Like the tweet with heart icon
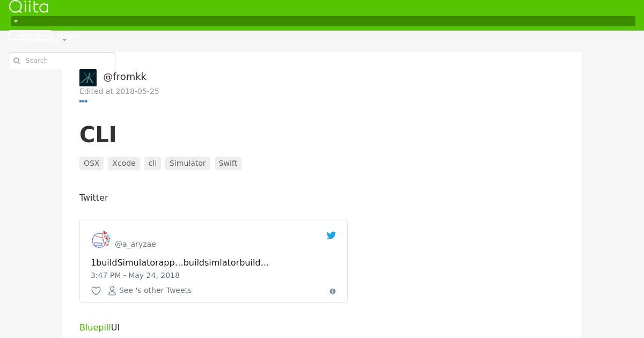Viewport: 644px width, 338px height. 96,291
